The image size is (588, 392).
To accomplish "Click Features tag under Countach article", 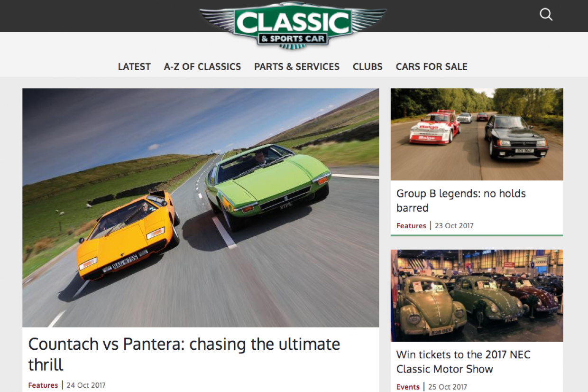I will 43,385.
